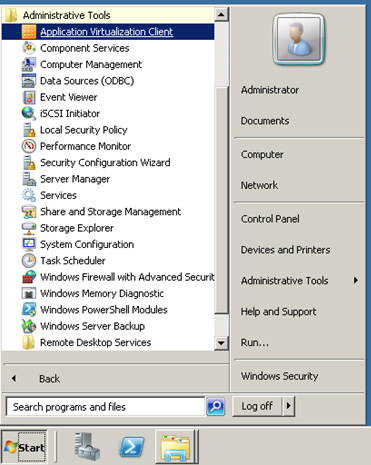Click Back to return to the previous menu
The width and height of the screenshot is (371, 465).
[49, 379]
